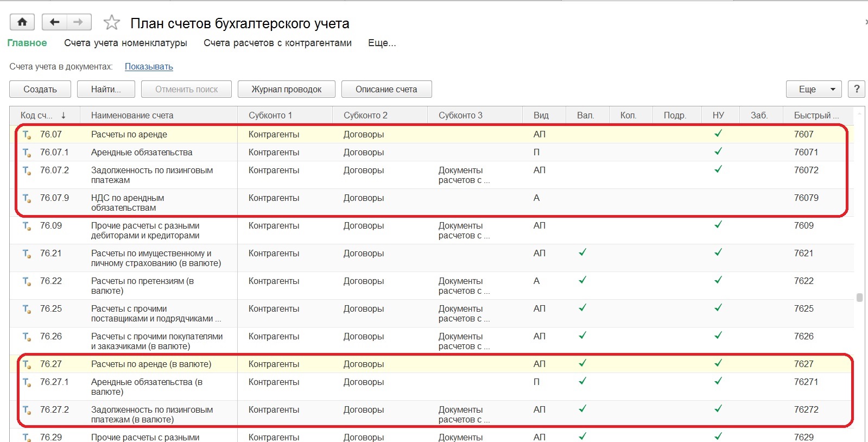868x442 pixels.
Task: Navigate forward with the right arrow
Action: (x=79, y=22)
